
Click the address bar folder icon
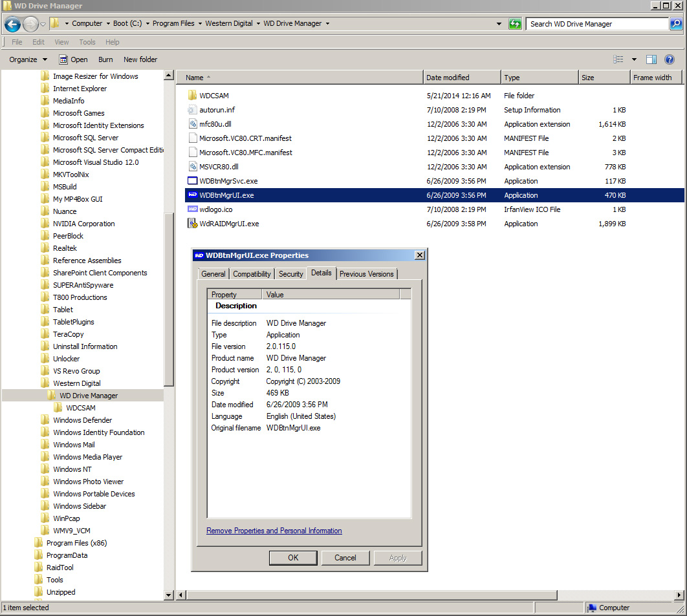point(54,23)
